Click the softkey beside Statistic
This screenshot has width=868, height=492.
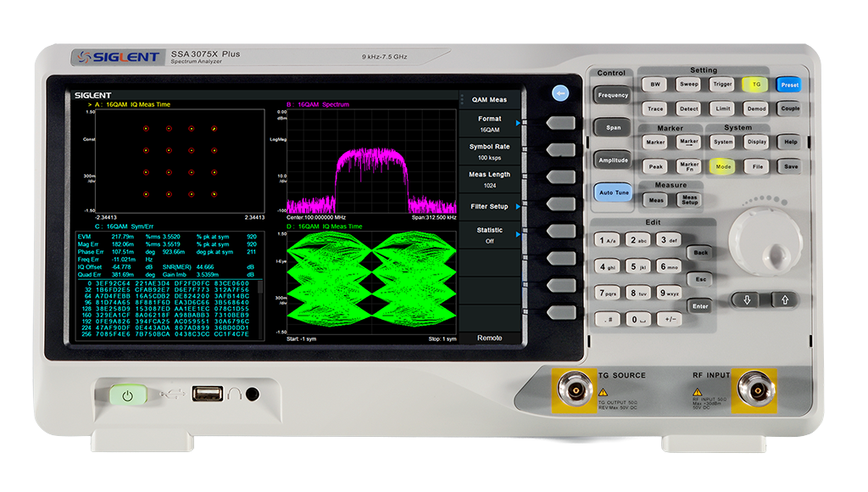point(560,232)
